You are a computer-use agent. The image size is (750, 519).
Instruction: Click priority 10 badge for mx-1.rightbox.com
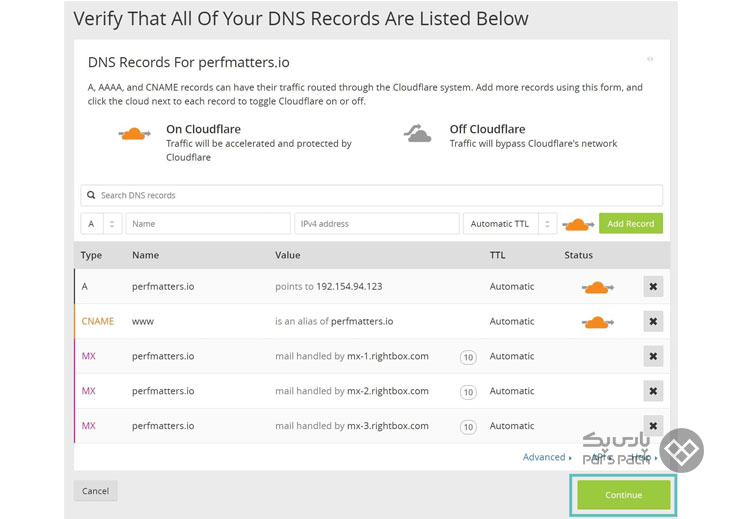coord(468,357)
